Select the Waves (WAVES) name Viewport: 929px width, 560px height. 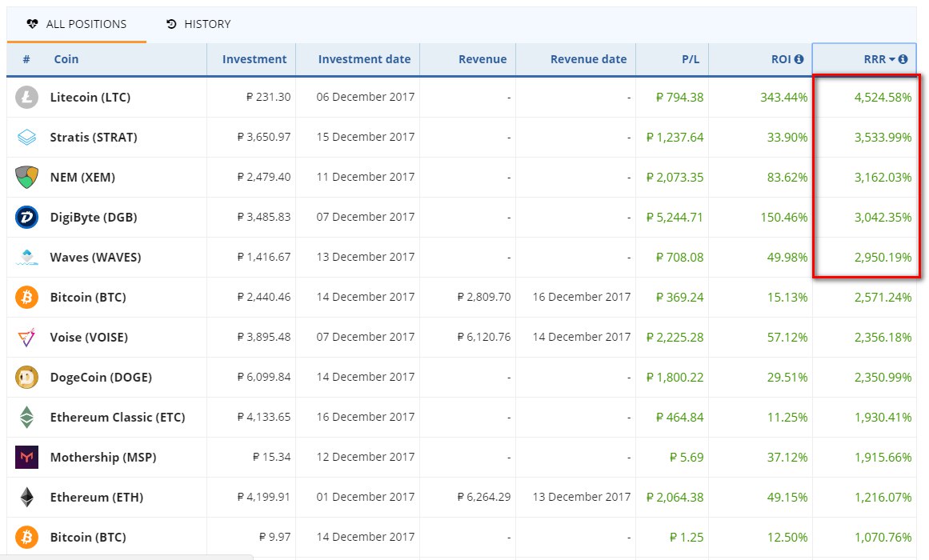95,257
